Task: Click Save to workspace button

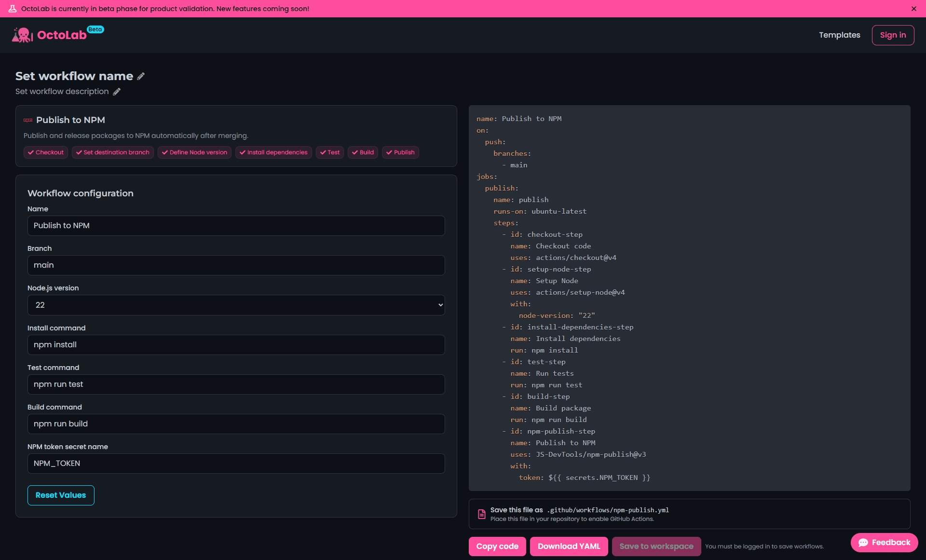Action: 656,546
